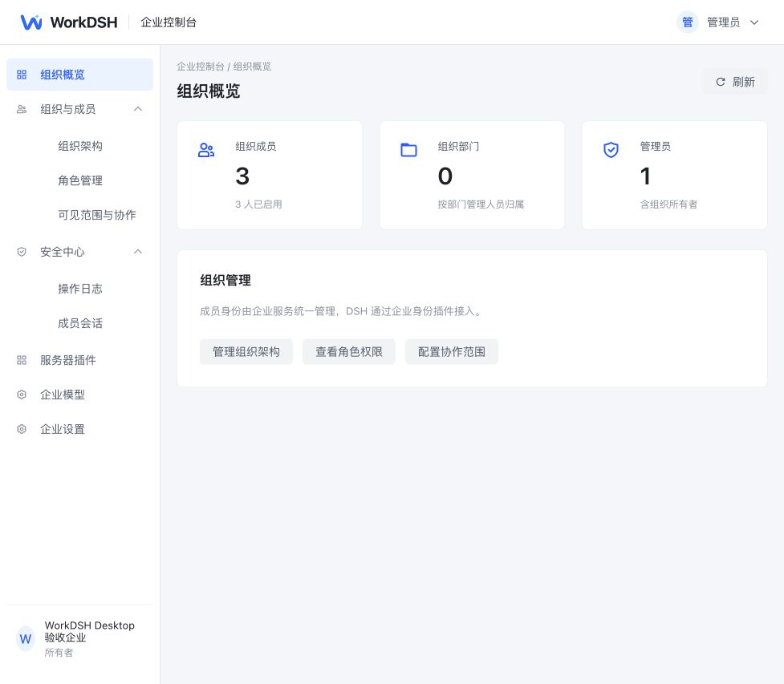Click the 组织概览 grid icon
The width and height of the screenshot is (784, 684).
pyautogui.click(x=22, y=75)
